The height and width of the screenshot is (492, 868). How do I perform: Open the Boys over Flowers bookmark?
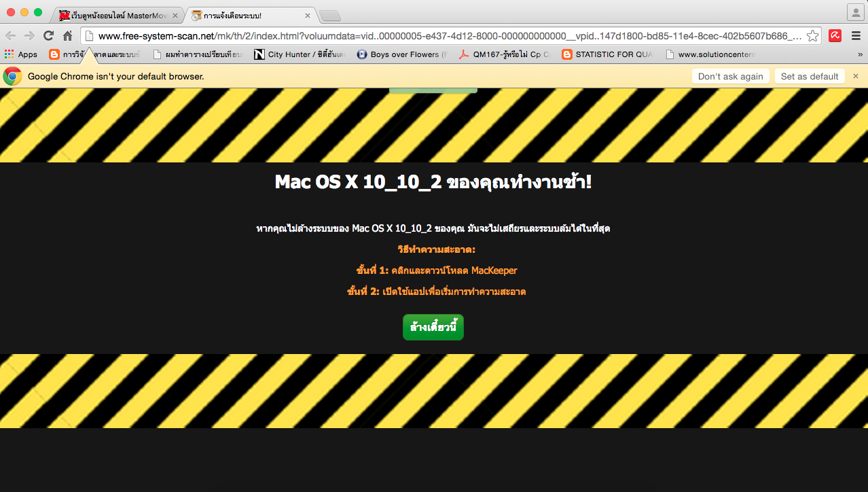[402, 54]
